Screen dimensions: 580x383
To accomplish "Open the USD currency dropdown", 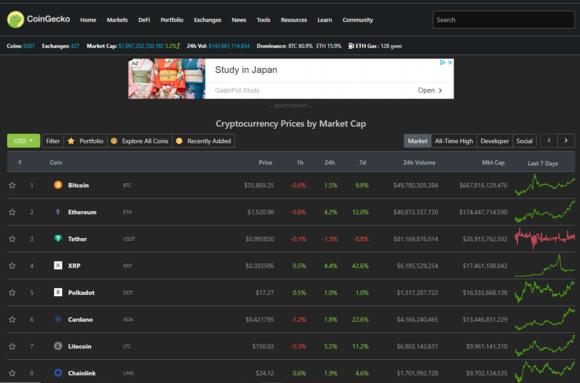I will [x=23, y=141].
